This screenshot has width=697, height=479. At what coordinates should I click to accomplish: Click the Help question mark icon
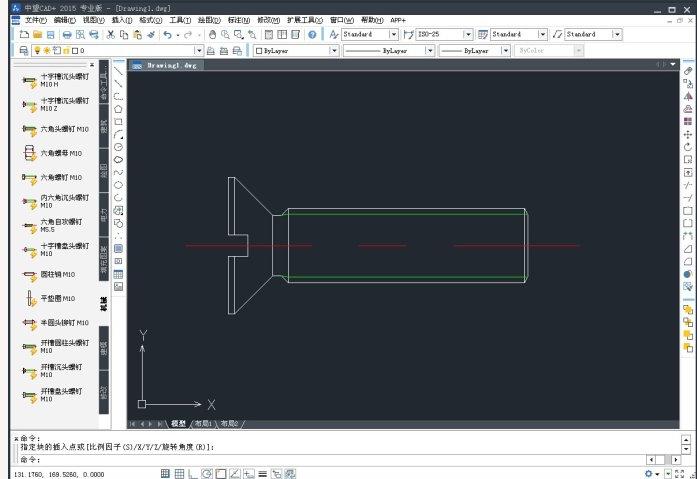click(x=312, y=34)
